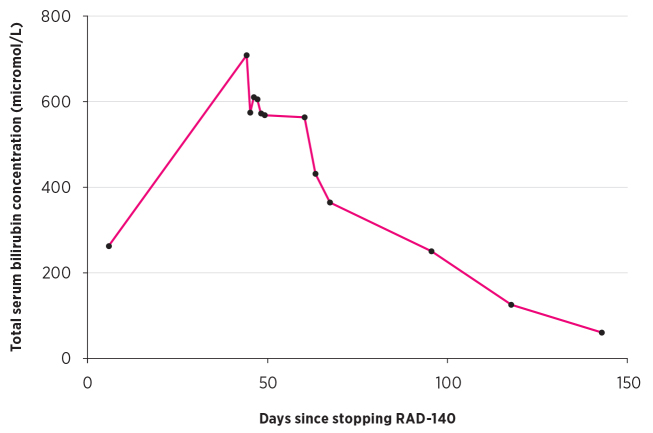Click the y-axis title for serum bilirubin
This screenshot has height=433, width=653.
pyautogui.click(x=17, y=187)
